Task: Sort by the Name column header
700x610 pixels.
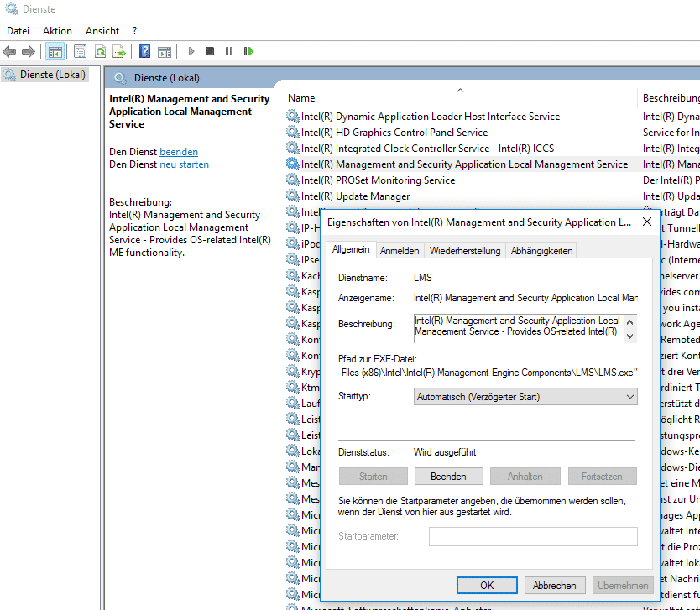Action: [x=301, y=98]
